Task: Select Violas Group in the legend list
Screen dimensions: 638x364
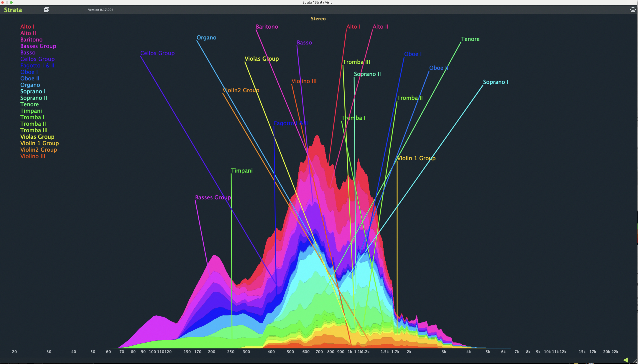Action: point(37,137)
